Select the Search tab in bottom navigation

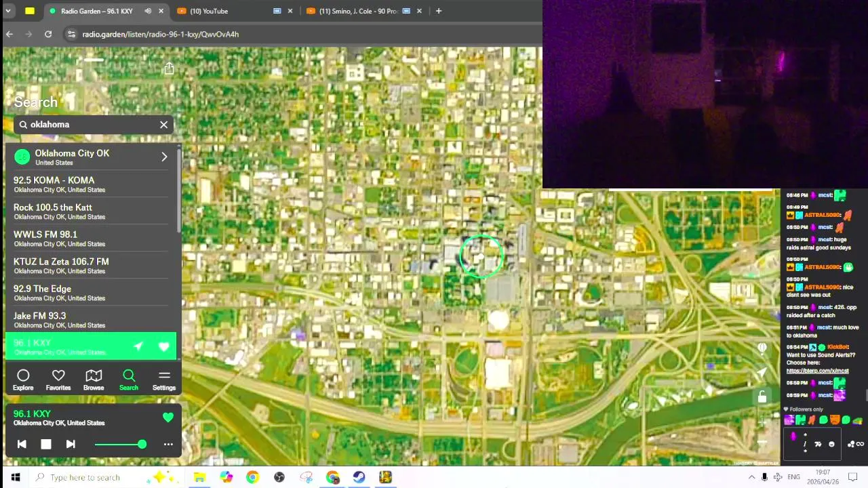pyautogui.click(x=129, y=380)
